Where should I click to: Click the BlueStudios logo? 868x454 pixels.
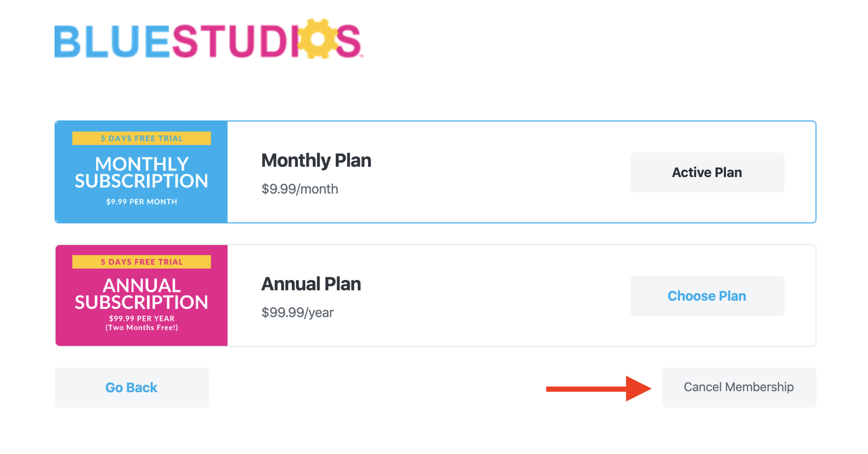coord(209,39)
